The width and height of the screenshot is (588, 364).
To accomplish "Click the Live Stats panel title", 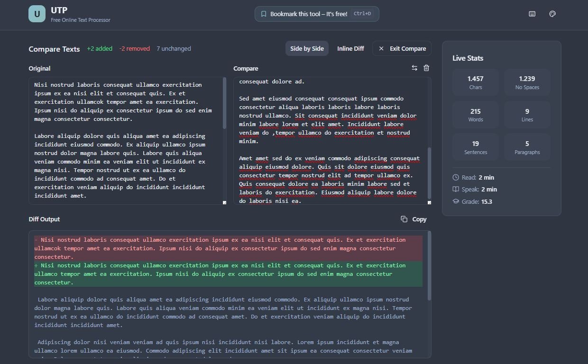I will [x=468, y=58].
